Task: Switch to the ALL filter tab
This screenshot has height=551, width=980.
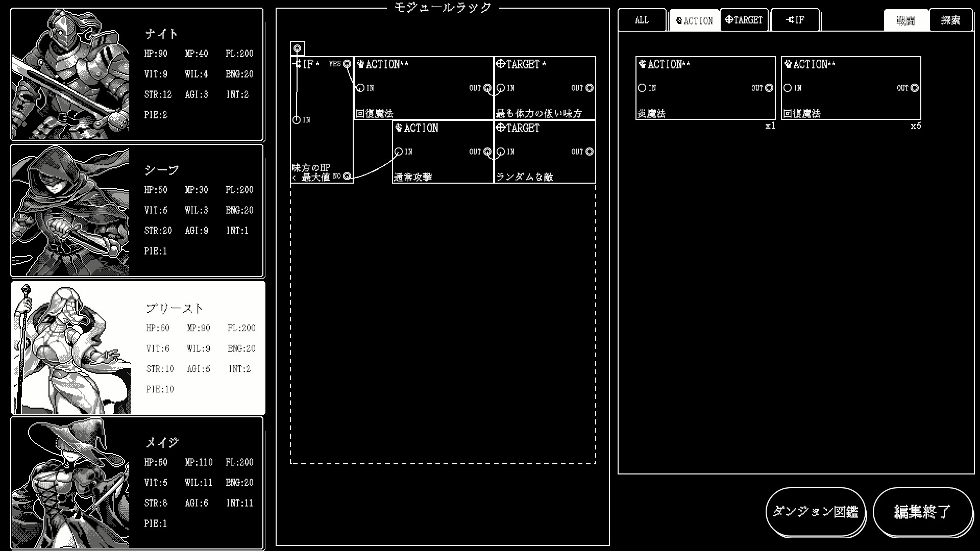Action: [x=642, y=20]
